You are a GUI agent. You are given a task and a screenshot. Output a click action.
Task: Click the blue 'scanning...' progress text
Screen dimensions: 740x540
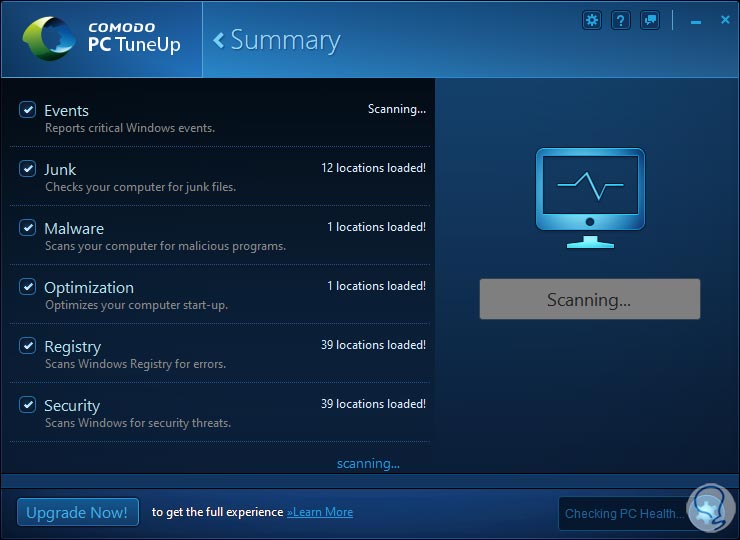(368, 464)
